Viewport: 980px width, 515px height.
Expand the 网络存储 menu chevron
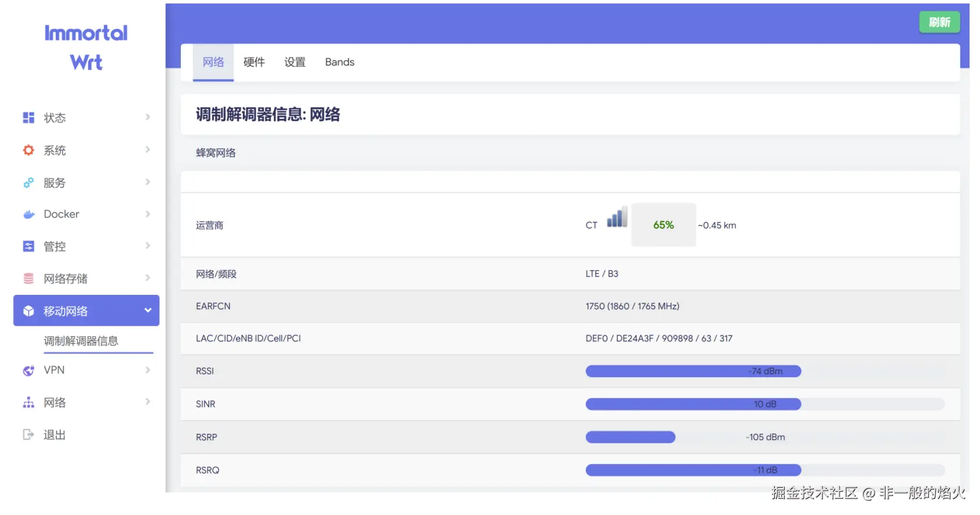pos(148,278)
